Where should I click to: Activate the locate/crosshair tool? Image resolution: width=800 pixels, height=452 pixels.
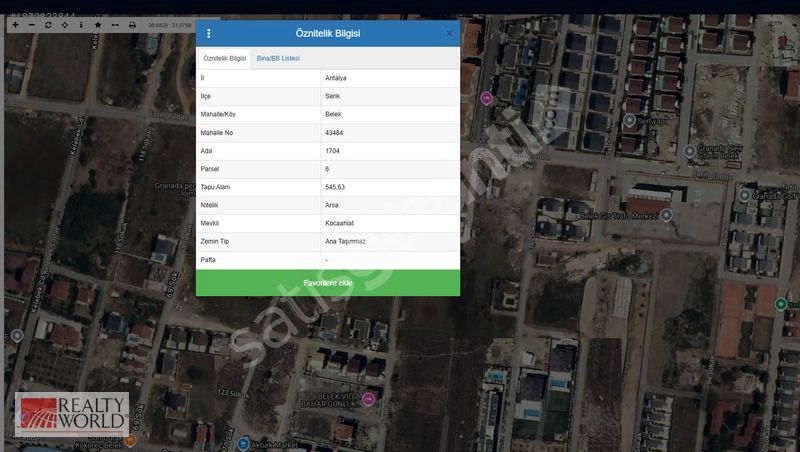(65, 25)
